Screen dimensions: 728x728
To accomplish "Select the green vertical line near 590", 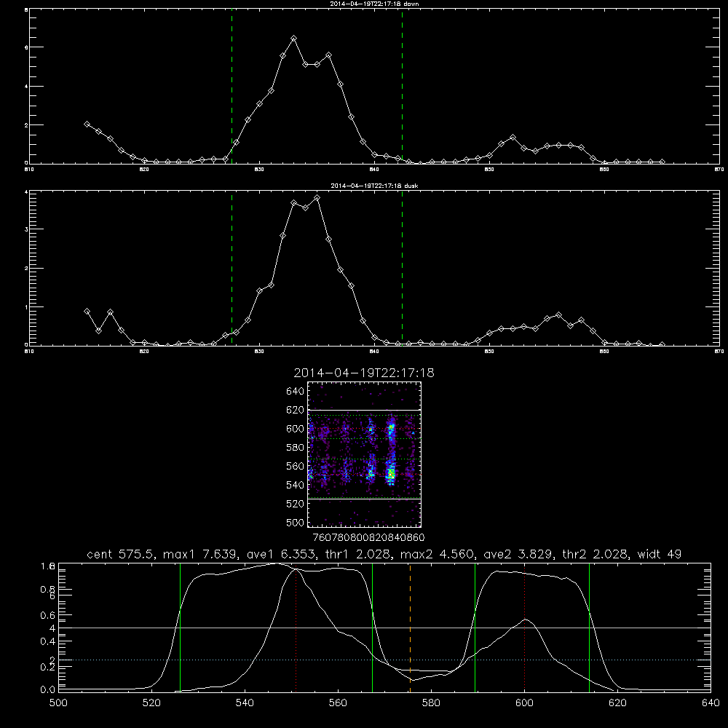I will coord(475,628).
